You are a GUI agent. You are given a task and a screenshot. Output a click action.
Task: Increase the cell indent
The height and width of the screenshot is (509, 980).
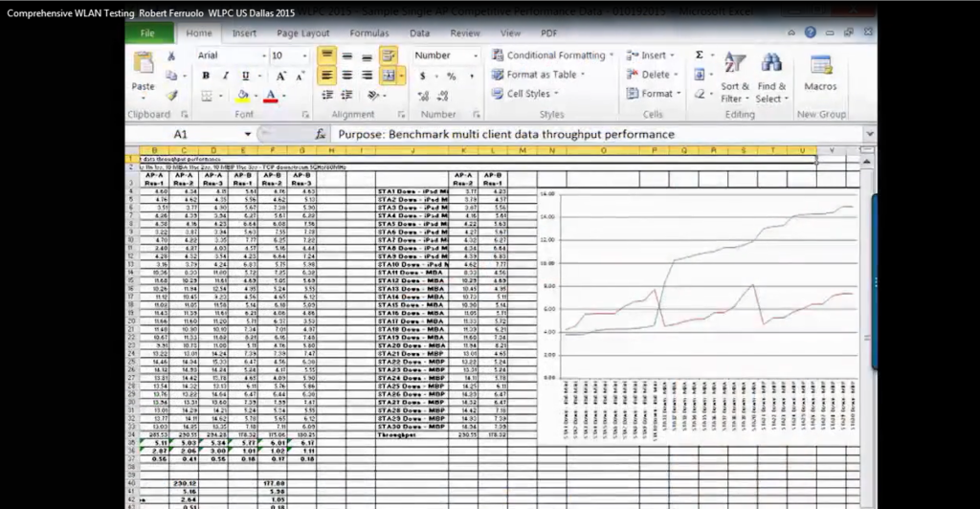click(346, 95)
